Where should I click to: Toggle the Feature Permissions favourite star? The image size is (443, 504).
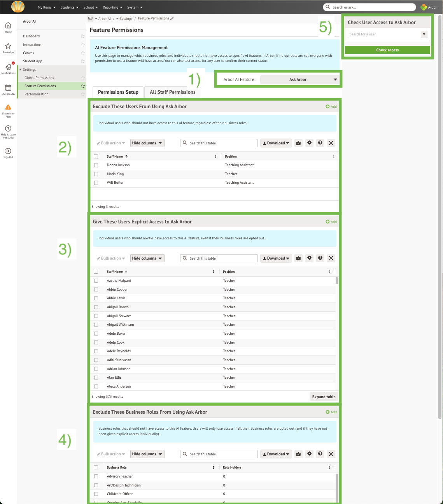[82, 86]
